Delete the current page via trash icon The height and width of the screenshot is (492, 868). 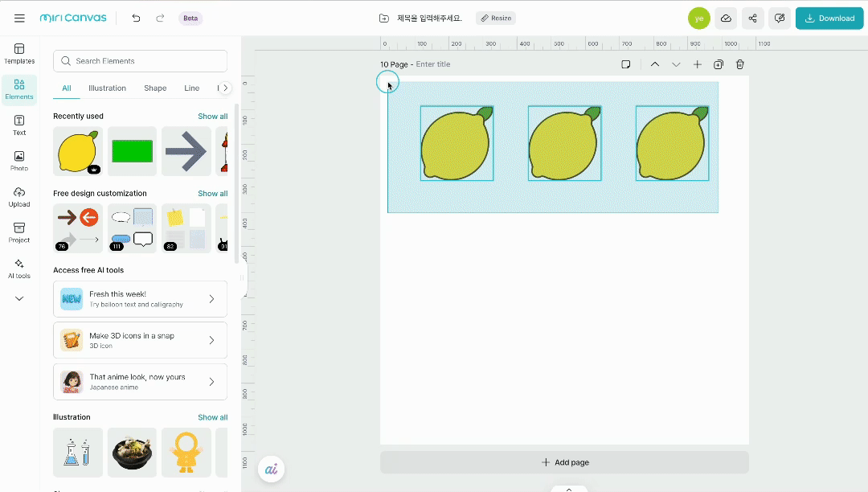point(739,64)
